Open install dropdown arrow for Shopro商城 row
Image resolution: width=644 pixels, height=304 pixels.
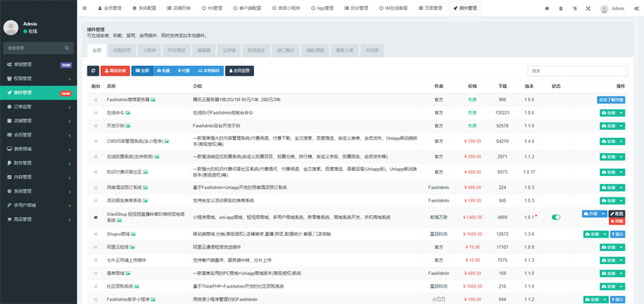[605, 234]
